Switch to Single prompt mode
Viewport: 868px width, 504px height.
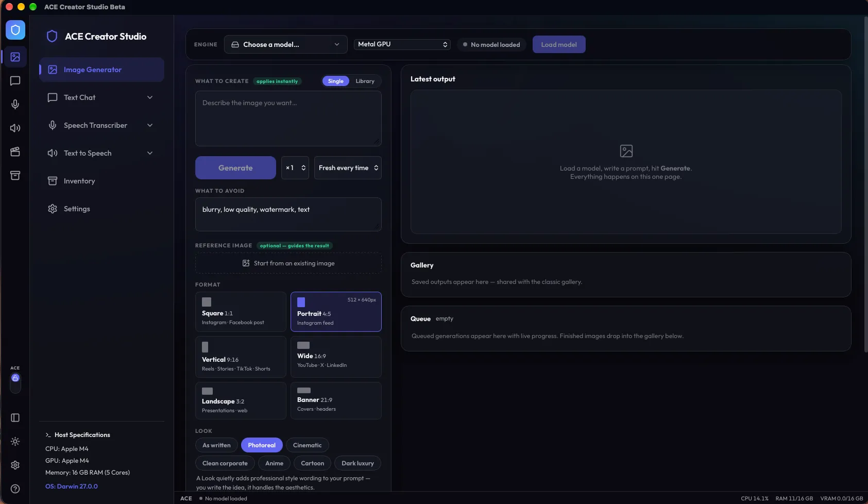(x=336, y=81)
